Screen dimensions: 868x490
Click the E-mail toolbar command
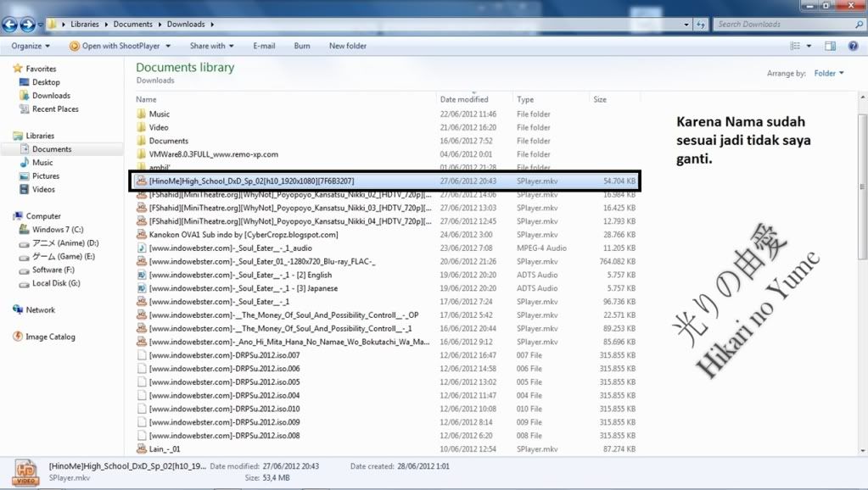[x=264, y=46]
